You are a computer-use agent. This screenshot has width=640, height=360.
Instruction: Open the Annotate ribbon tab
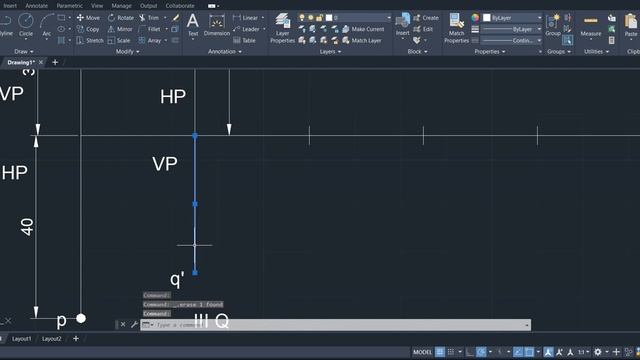point(36,6)
